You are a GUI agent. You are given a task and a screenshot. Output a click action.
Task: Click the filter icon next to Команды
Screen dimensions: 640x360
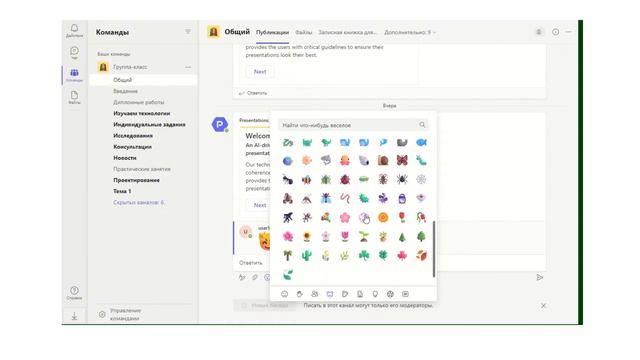click(188, 32)
